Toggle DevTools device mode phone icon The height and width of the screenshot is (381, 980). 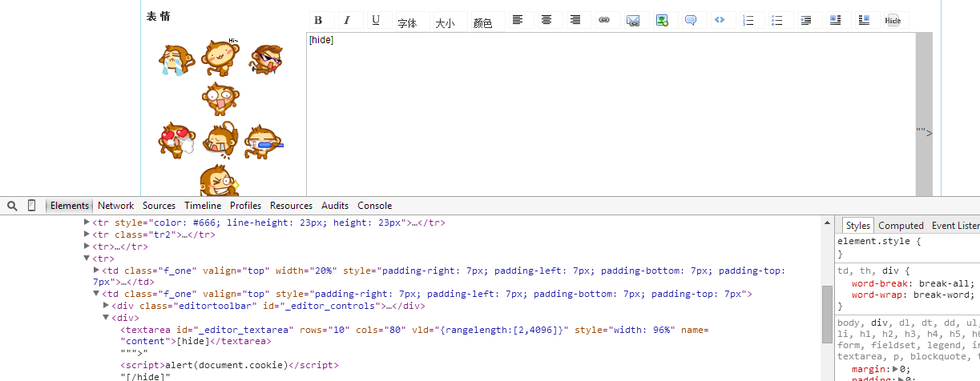(x=32, y=206)
